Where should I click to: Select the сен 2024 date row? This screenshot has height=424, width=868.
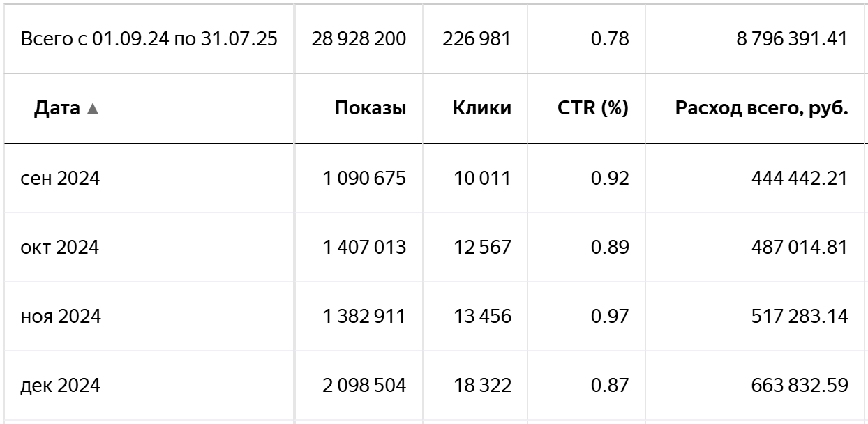click(61, 179)
